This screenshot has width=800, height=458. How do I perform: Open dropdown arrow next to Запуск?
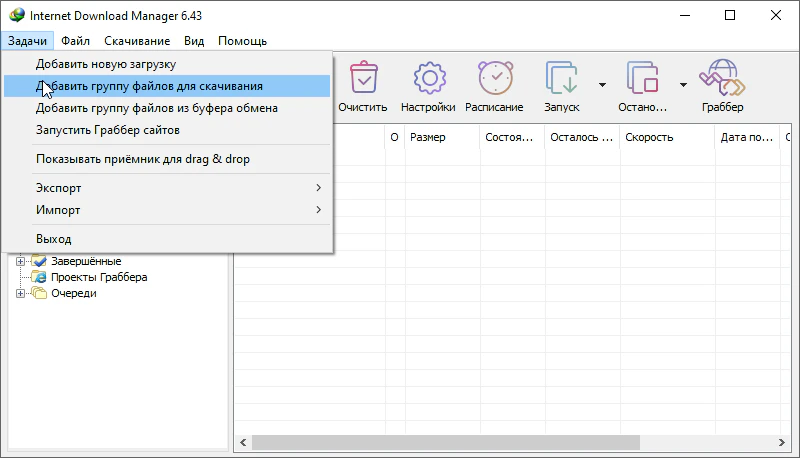[602, 85]
